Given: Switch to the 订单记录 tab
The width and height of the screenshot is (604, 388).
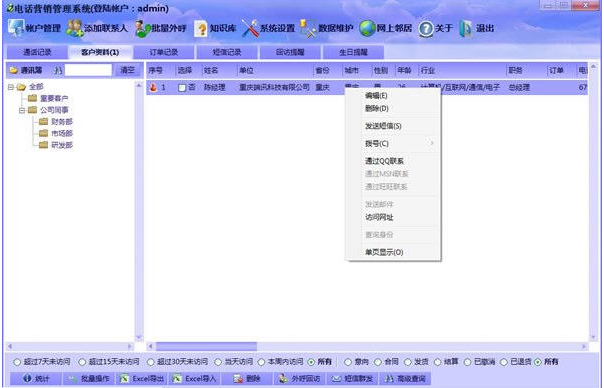Looking at the screenshot, I should click(164, 52).
